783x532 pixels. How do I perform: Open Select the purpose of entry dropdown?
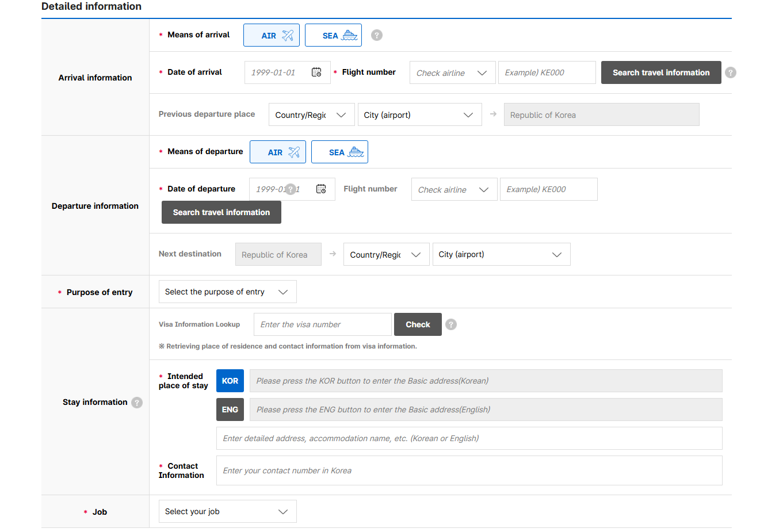(227, 292)
